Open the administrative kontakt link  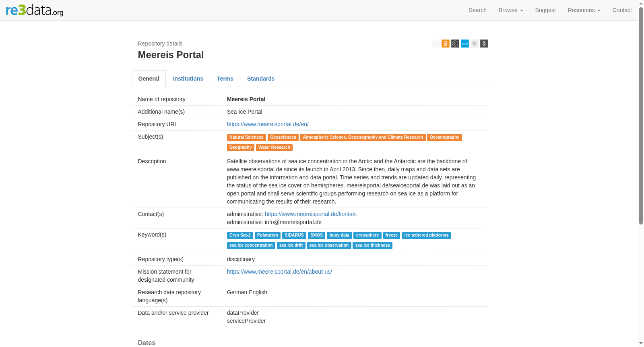(x=311, y=214)
